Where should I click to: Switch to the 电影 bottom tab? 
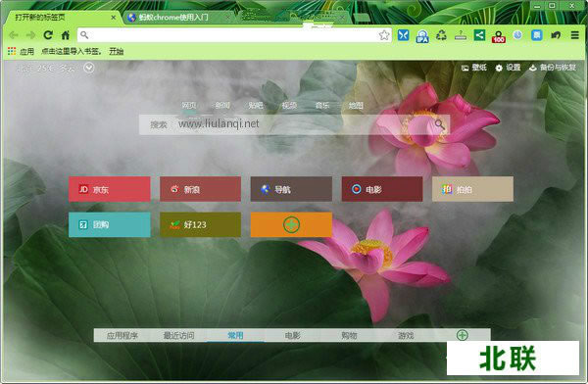point(292,335)
